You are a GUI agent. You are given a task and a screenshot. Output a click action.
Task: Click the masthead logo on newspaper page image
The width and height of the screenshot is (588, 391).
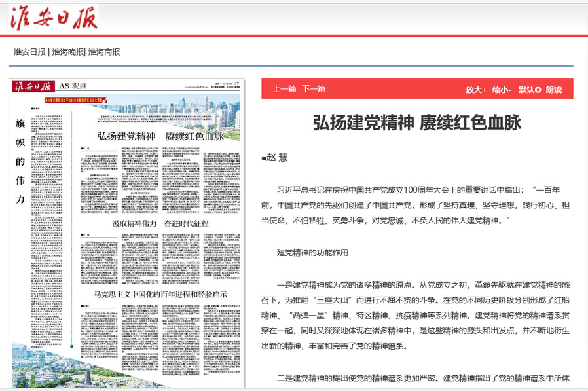pyautogui.click(x=33, y=86)
